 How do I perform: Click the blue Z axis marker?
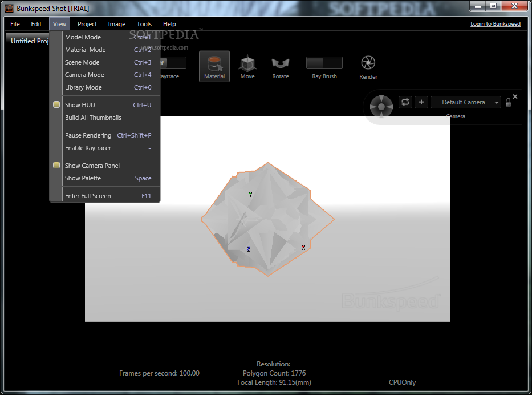[x=249, y=249]
